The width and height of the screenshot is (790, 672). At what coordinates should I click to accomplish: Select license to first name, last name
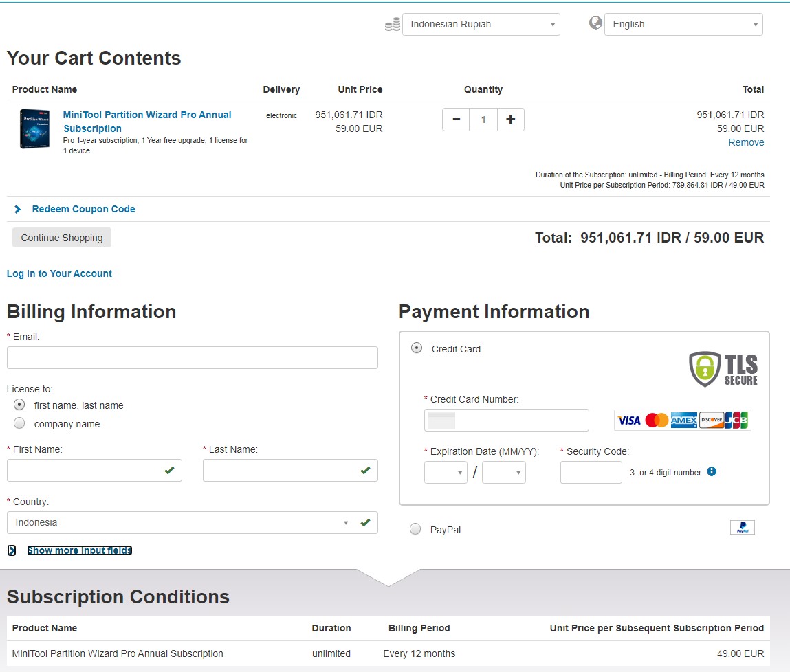click(19, 404)
